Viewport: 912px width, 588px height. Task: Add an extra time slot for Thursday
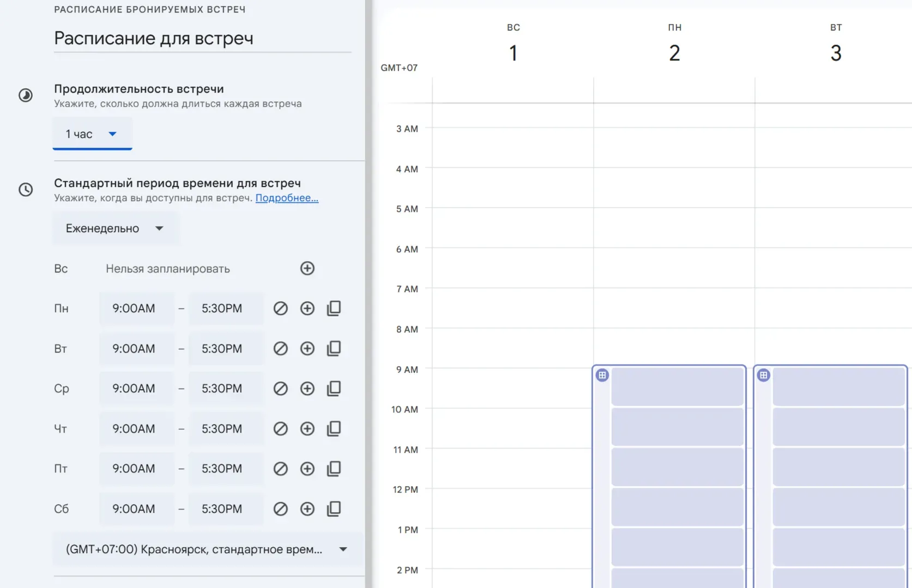[307, 428]
